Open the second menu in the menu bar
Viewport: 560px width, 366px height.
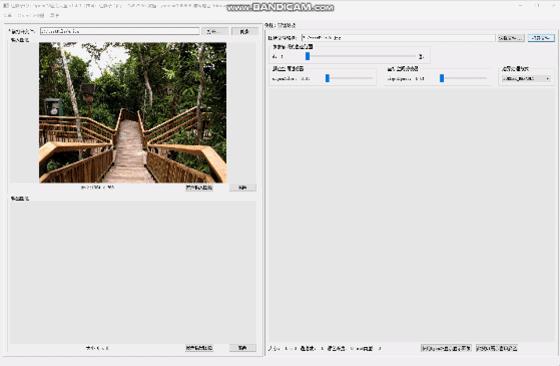31,15
